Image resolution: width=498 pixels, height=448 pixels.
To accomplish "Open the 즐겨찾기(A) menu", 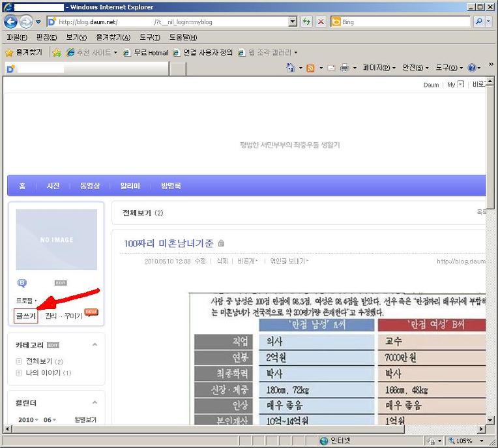I will (113, 37).
